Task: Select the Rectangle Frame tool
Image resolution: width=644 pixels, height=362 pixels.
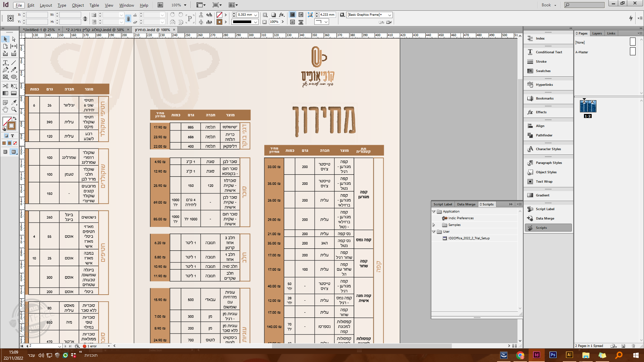Action: 5,77
